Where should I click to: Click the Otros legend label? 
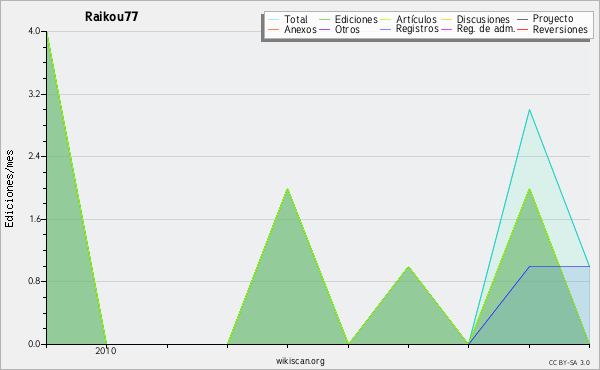[x=347, y=29]
